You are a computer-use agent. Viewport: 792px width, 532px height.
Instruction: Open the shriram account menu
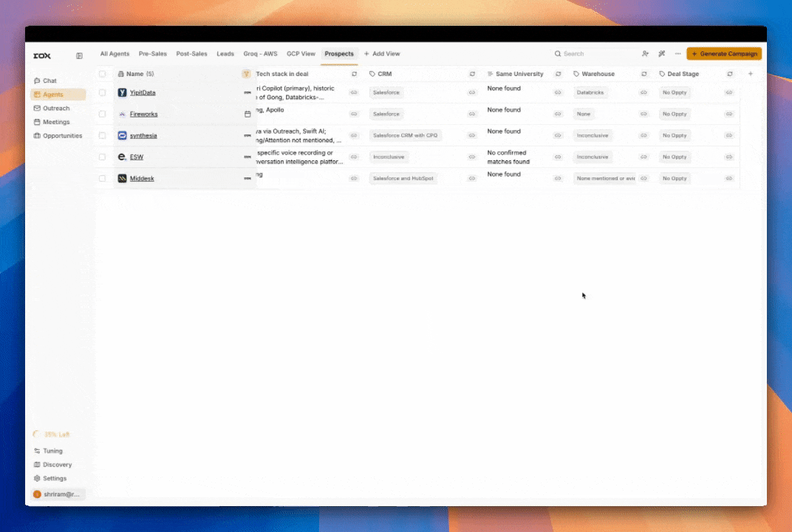[58, 494]
